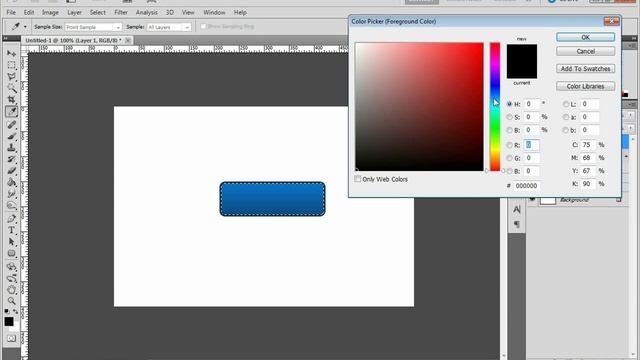The image size is (640, 360).
Task: Select the Brush tool
Action: coord(11,136)
